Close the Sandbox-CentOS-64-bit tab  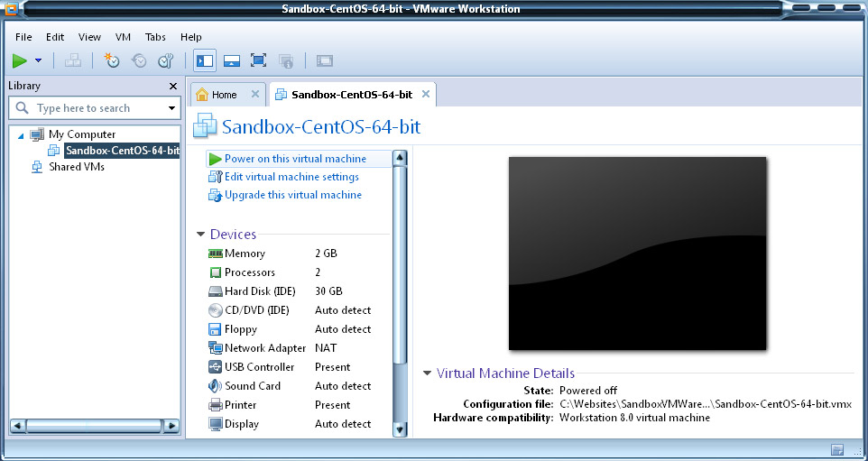426,94
